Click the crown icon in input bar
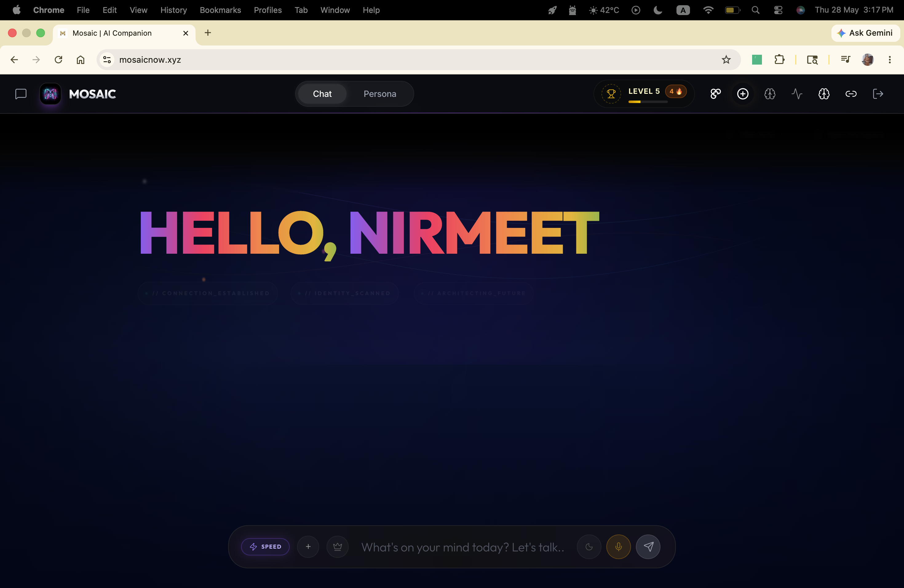 [337, 546]
